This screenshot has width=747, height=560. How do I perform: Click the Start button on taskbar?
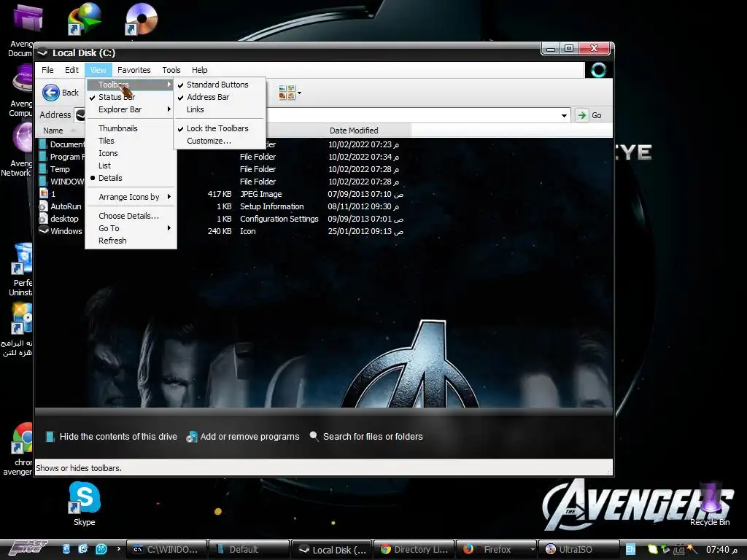(28, 549)
